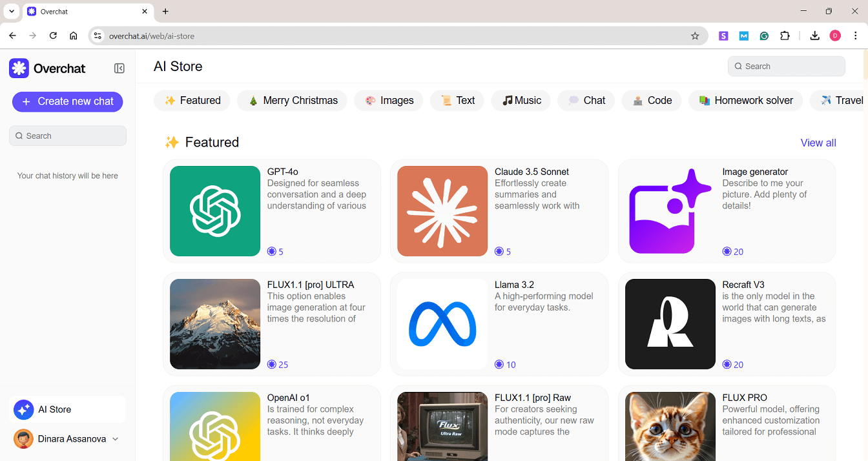Expand the new tab options with down arrow

click(x=11, y=11)
